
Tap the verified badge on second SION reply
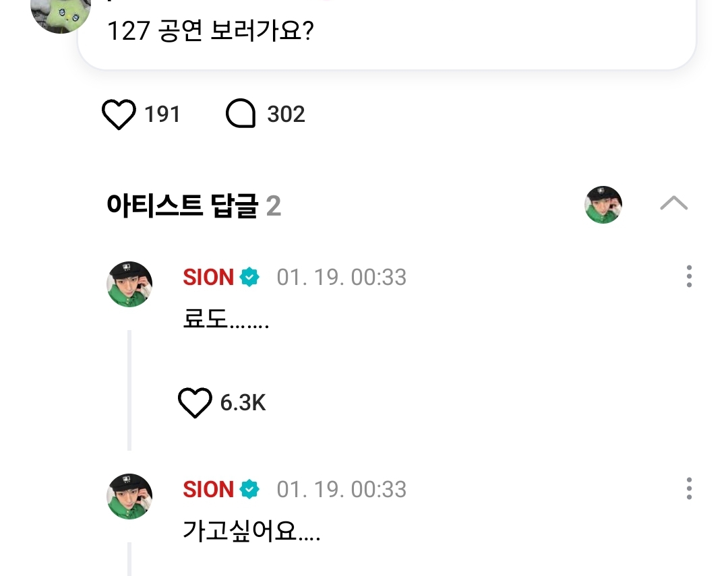pos(249,489)
